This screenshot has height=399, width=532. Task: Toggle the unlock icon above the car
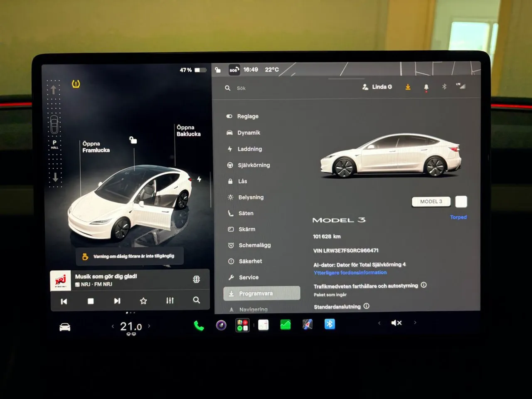(133, 140)
